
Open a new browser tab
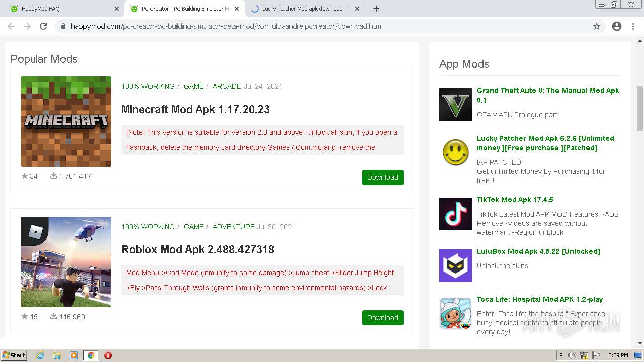point(376,9)
